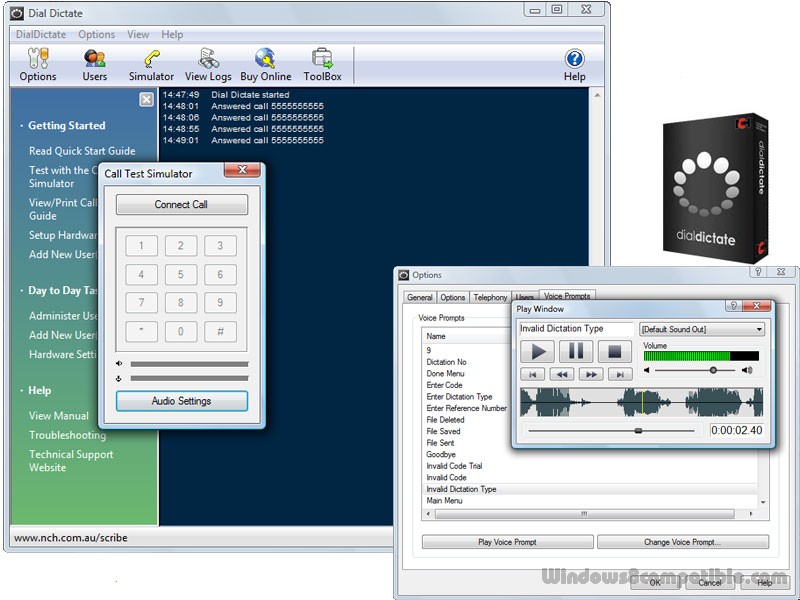Launch the Simulator from toolbar
The height and width of the screenshot is (600, 800).
(151, 65)
